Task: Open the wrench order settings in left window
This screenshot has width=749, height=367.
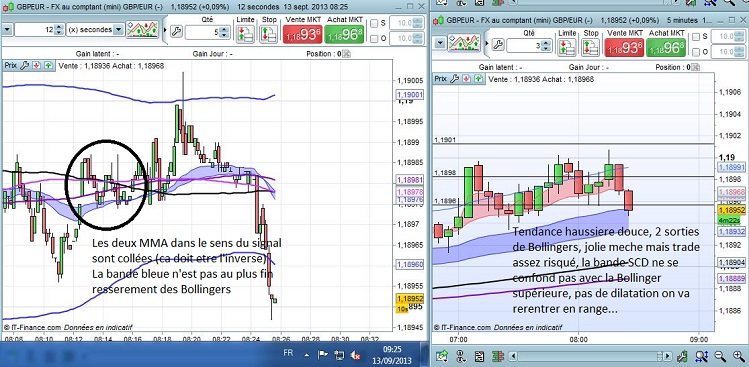Action: pyautogui.click(x=176, y=32)
